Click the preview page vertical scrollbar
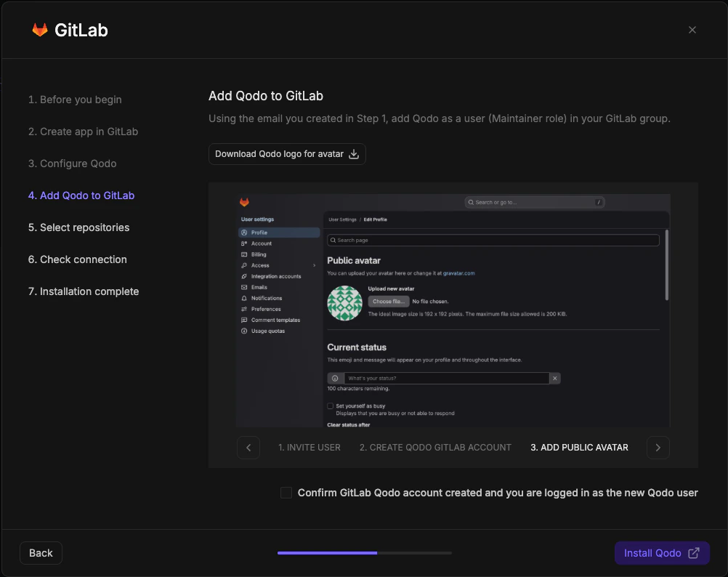Image resolution: width=728 pixels, height=577 pixels. click(x=667, y=265)
